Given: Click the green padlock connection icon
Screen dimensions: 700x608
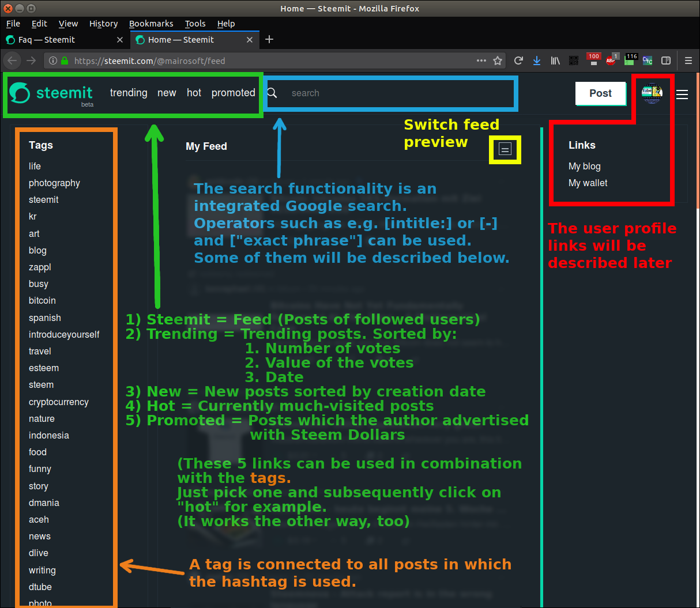Looking at the screenshot, I should click(65, 61).
